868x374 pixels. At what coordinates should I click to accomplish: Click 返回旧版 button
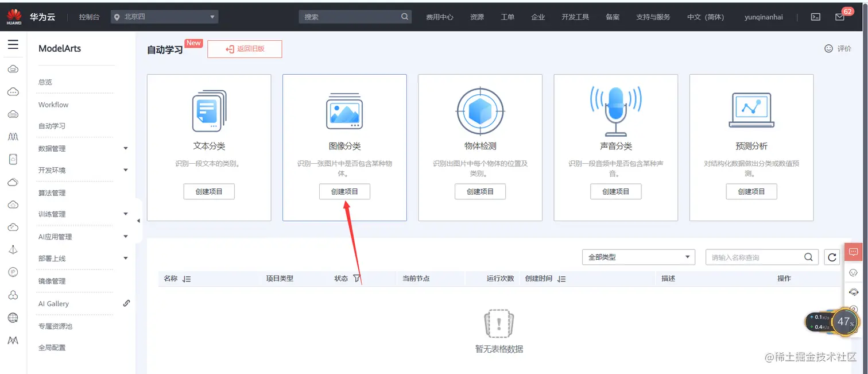click(x=245, y=49)
